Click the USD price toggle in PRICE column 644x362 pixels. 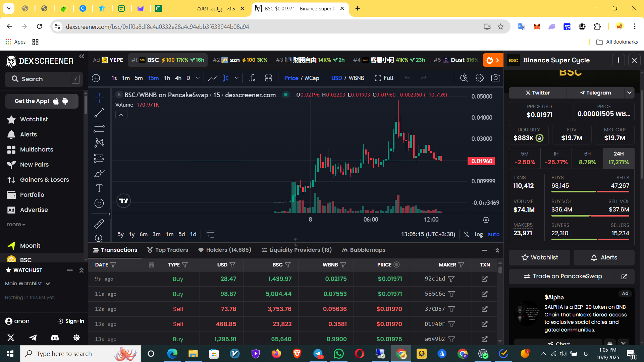pos(396,264)
